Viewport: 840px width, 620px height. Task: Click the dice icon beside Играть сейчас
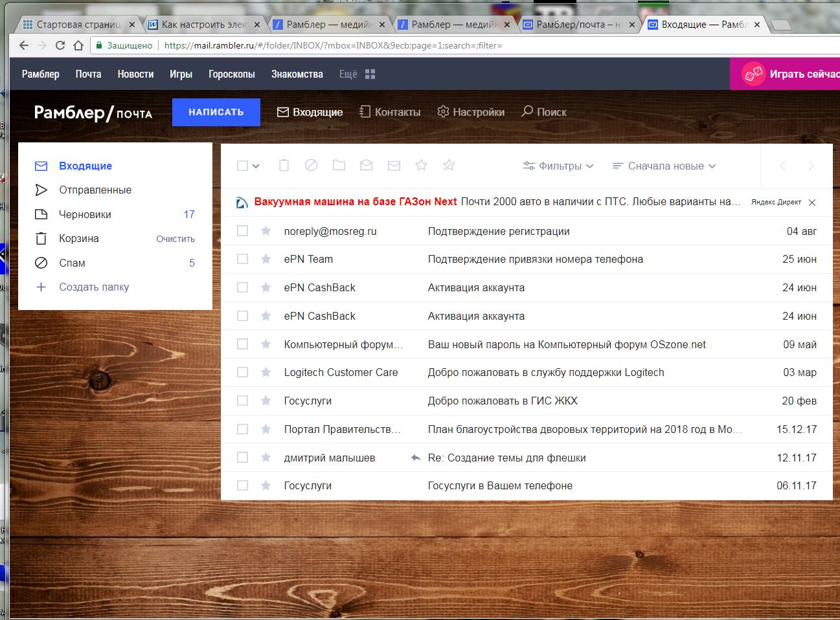click(753, 74)
